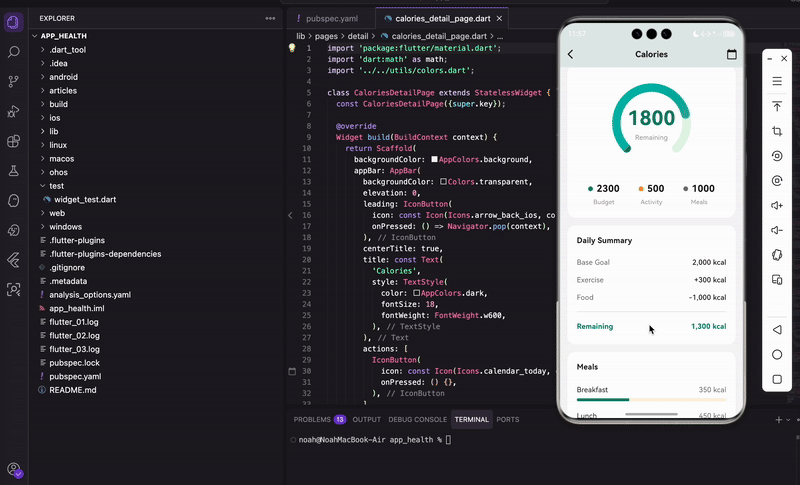Tap the 'Remaining' row in Daily Summary
The height and width of the screenshot is (485, 800).
click(x=651, y=326)
